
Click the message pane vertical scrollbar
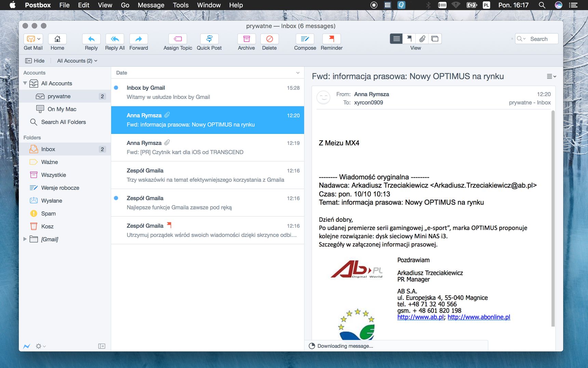[553, 219]
